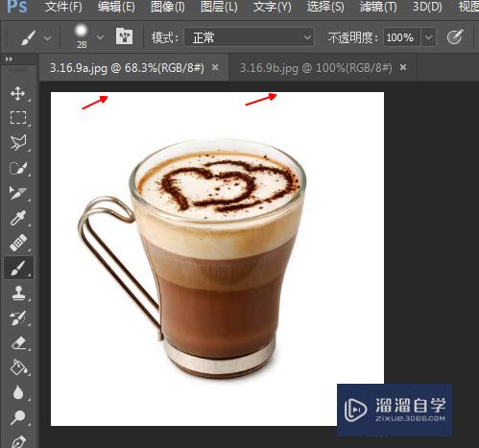This screenshot has height=448, width=479.
Task: Select the Paint Bucket tool
Action: point(18,367)
